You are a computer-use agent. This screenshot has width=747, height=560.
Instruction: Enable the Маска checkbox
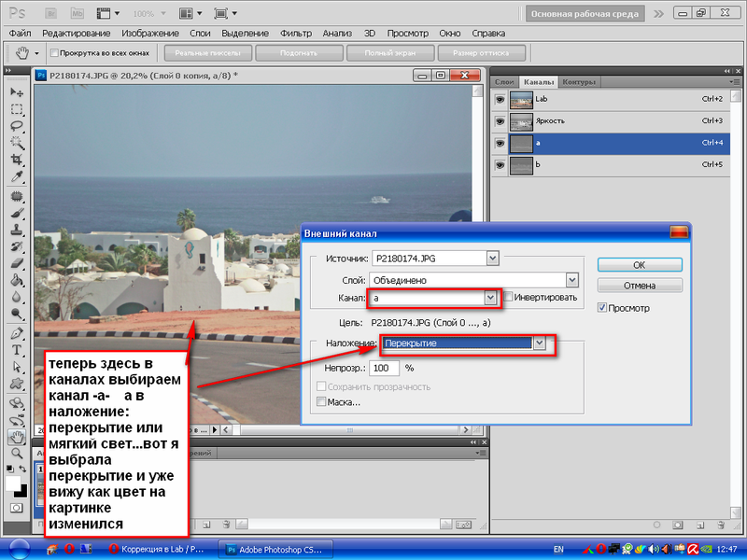pyautogui.click(x=321, y=402)
